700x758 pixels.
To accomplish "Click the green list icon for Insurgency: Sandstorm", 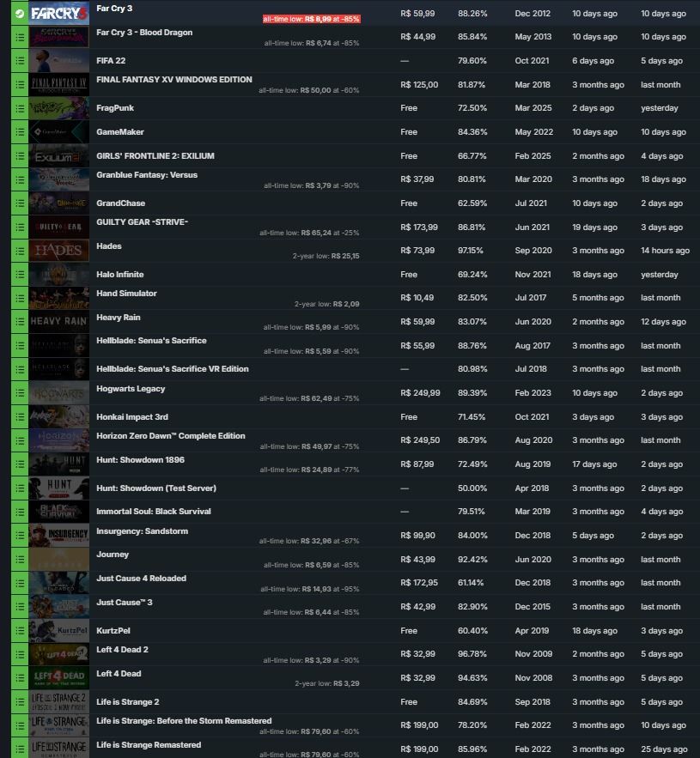I will 20,536.
